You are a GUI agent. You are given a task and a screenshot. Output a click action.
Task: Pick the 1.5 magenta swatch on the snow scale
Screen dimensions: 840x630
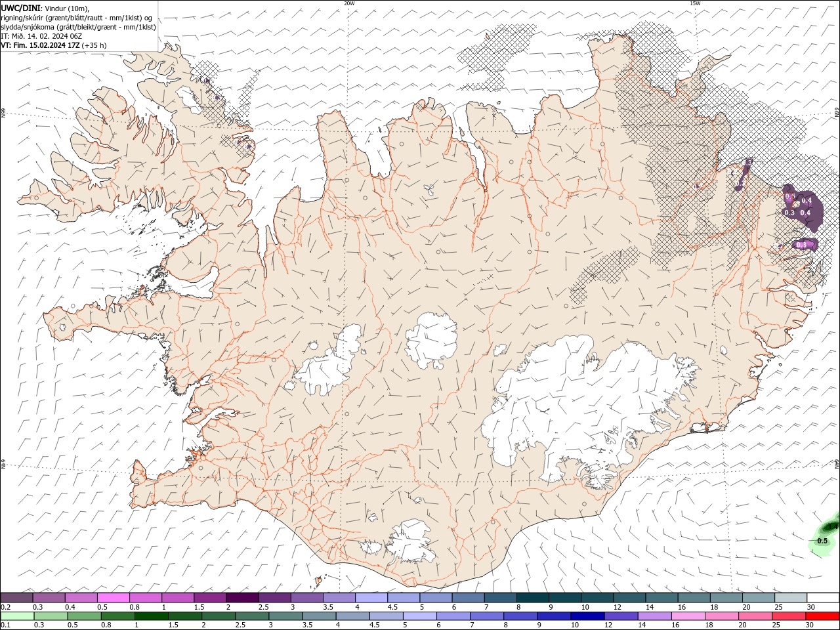pyautogui.click(x=209, y=598)
